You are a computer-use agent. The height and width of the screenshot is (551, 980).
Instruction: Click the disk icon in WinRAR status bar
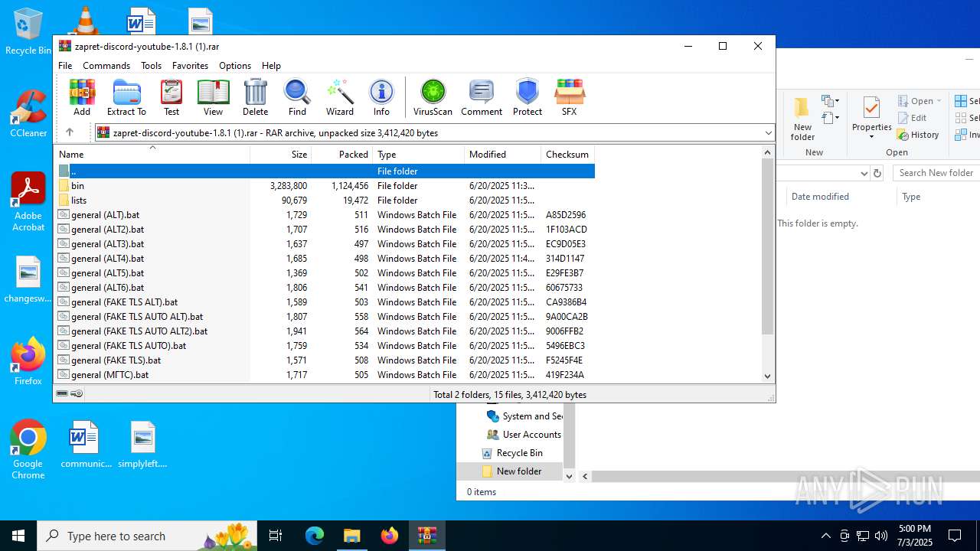click(63, 394)
